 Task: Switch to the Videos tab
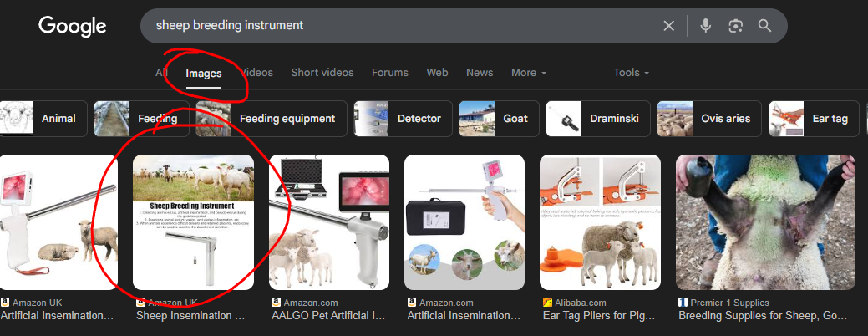pyautogui.click(x=256, y=73)
